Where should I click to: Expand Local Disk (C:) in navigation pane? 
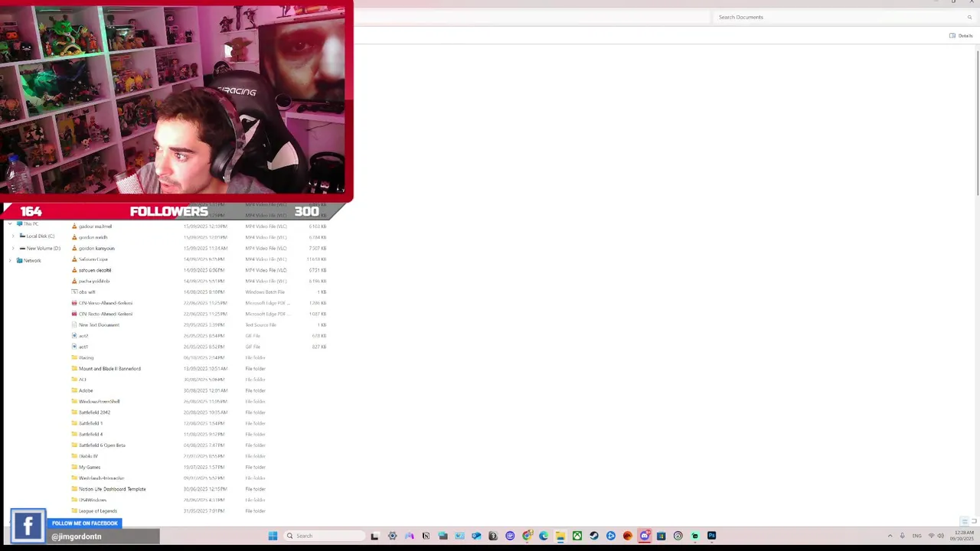point(13,236)
